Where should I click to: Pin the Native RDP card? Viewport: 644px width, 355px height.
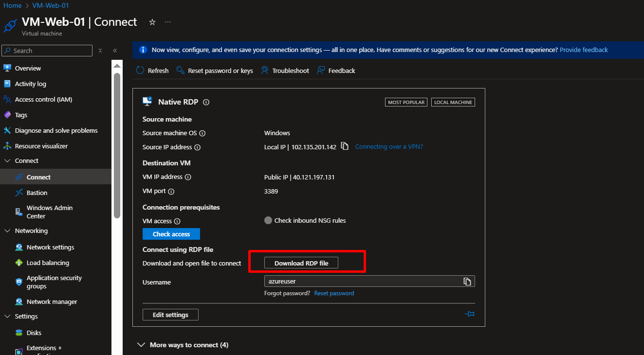(x=469, y=314)
